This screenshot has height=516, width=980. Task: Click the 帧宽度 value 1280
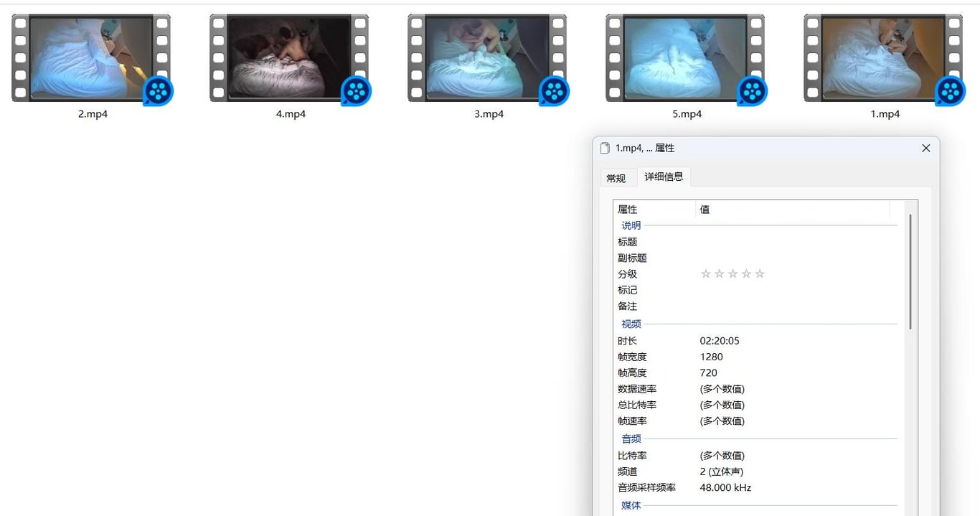click(x=711, y=357)
